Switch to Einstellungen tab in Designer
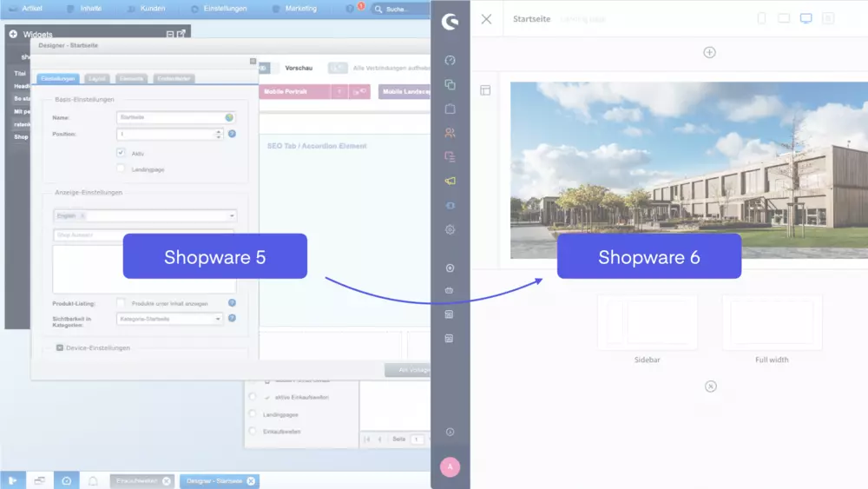 tap(57, 79)
